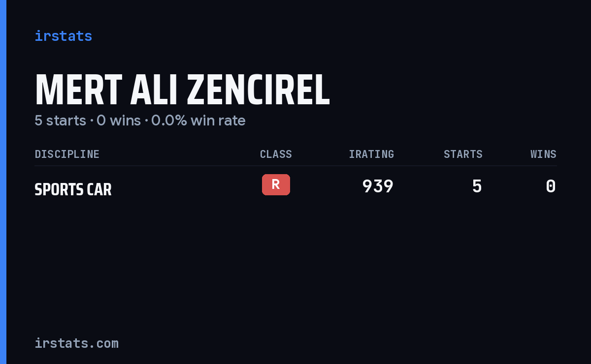Click the DISCIPLINE column header
The width and height of the screenshot is (591, 364).
pos(67,154)
